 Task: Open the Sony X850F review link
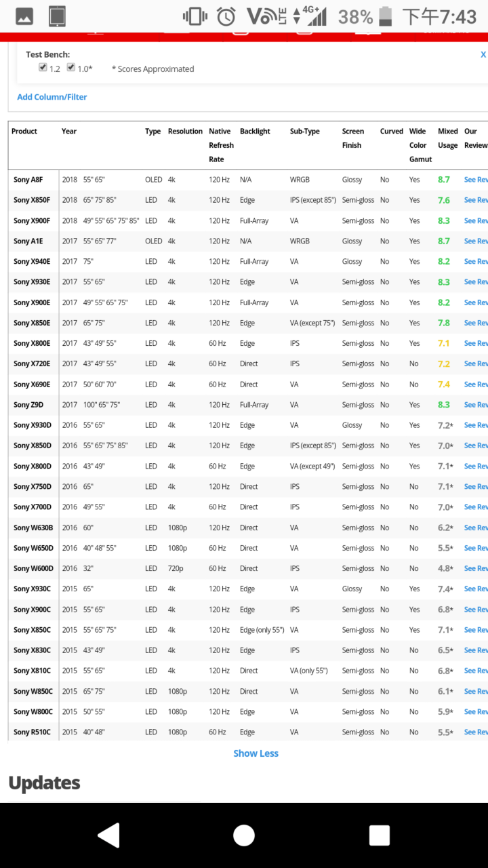click(x=476, y=200)
